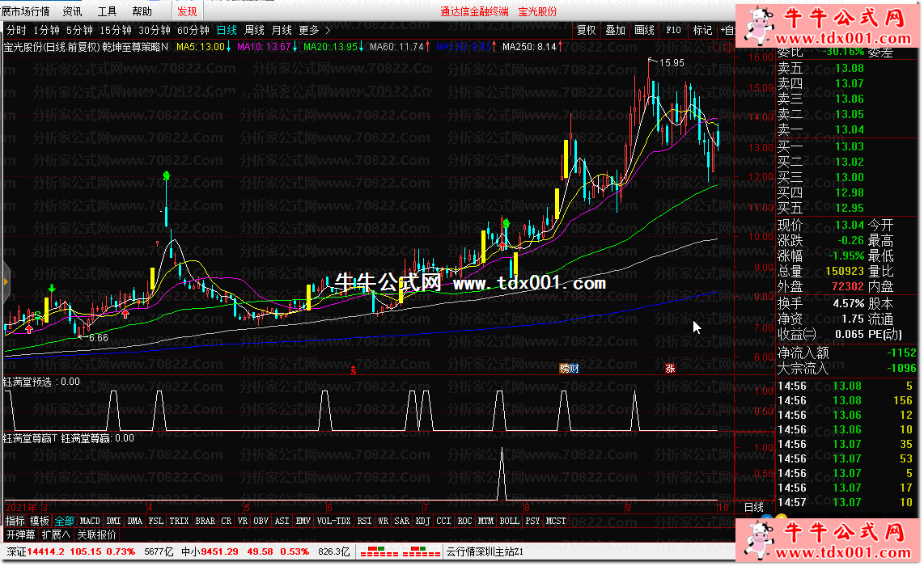
Task: Click the 15.95 high price label
Action: [672, 62]
